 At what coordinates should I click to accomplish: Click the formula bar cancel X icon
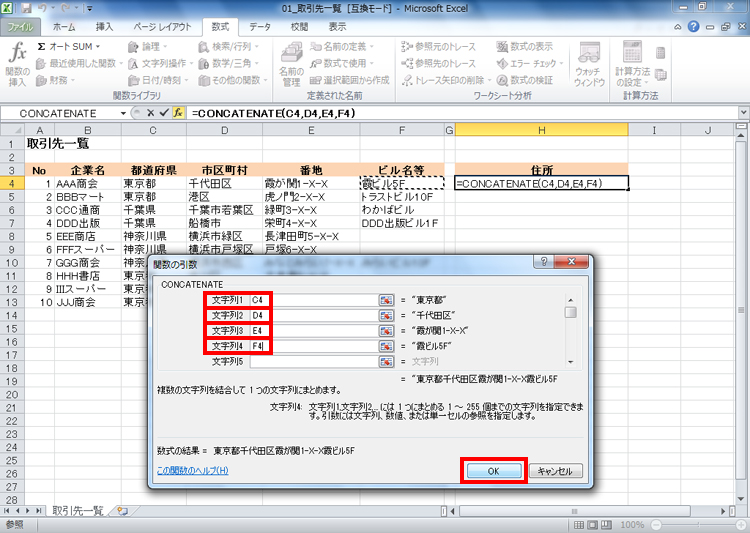point(150,113)
